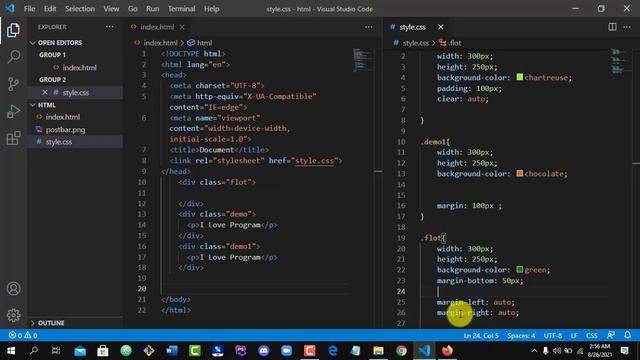Open the Mail app from the taskbar
This screenshot has height=360, width=640.
[x=80, y=351]
